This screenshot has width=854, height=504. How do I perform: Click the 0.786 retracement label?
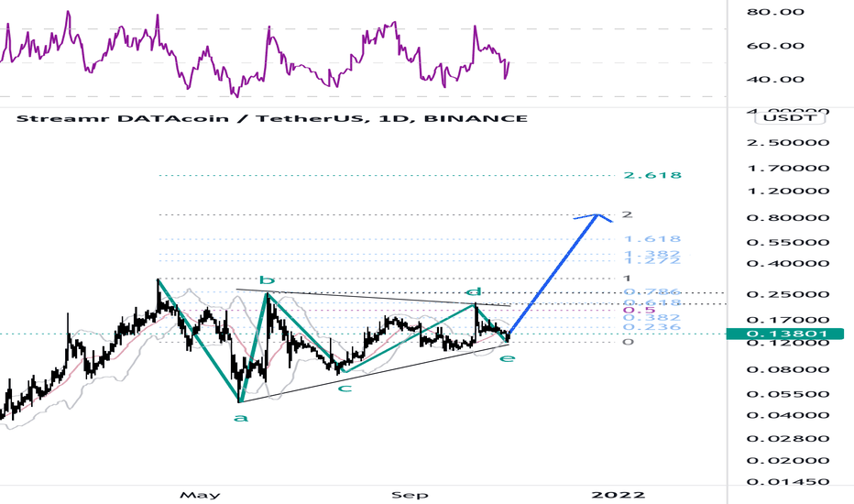pyautogui.click(x=651, y=292)
